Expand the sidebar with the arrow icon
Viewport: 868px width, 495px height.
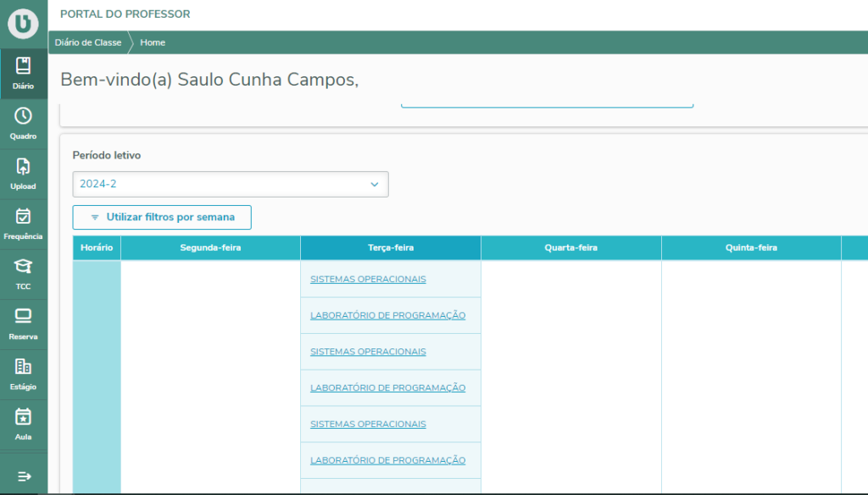click(24, 476)
